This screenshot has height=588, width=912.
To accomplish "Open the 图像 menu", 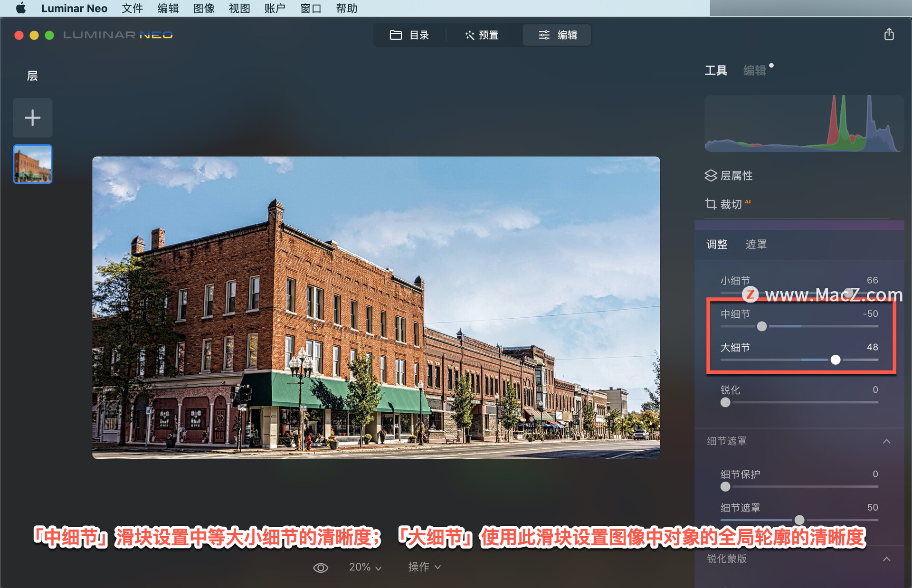I will pos(204,8).
